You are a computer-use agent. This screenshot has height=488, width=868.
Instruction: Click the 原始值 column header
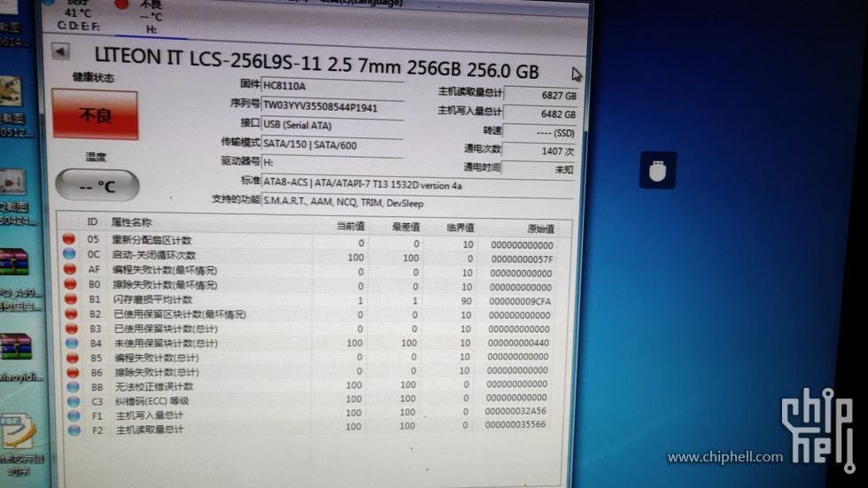540,229
